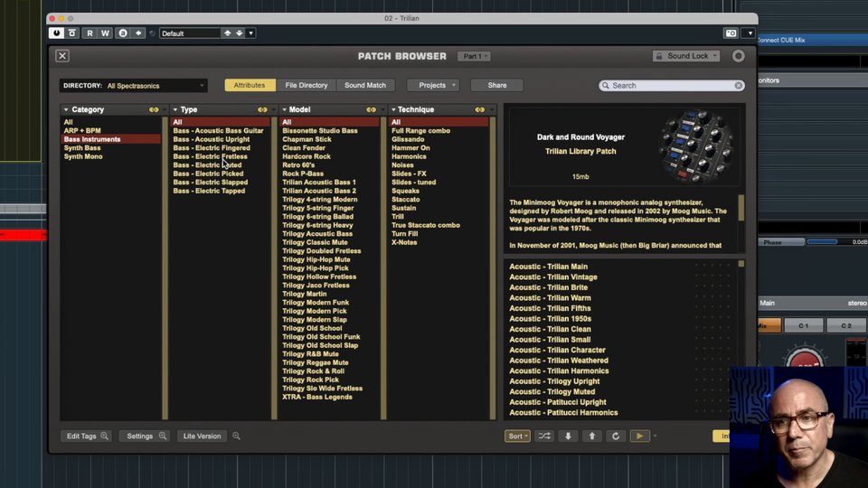Select Staccato technique

[x=405, y=199]
